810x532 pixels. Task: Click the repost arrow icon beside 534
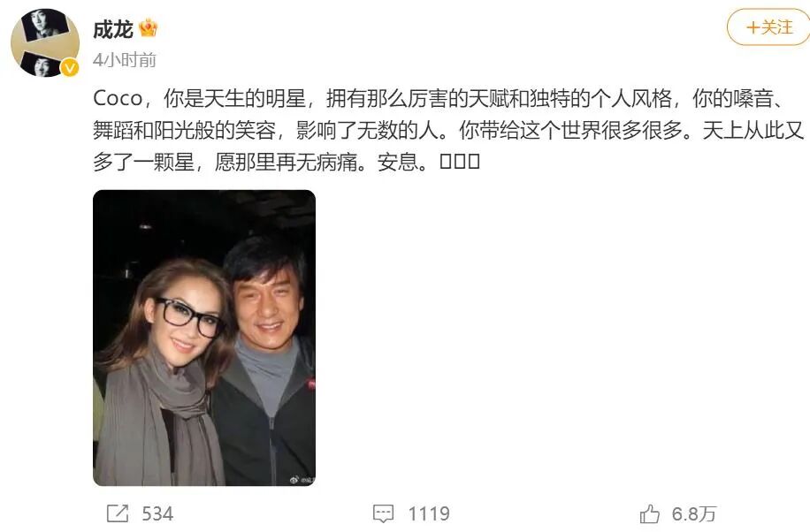tap(118, 513)
